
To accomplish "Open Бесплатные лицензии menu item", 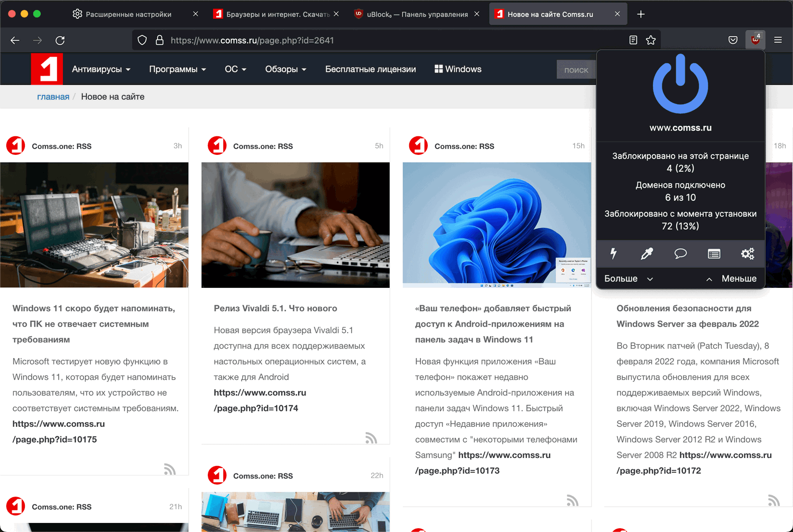I will coord(371,69).
